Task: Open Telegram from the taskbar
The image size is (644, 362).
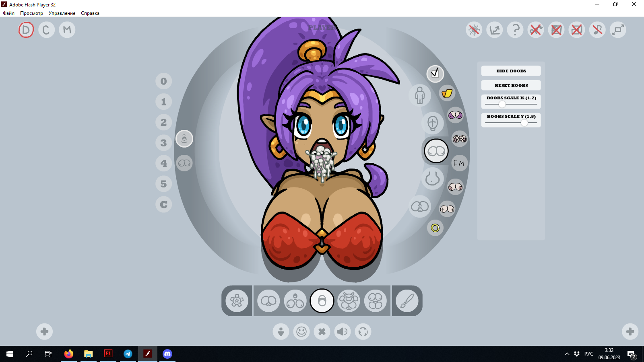Action: (128, 354)
